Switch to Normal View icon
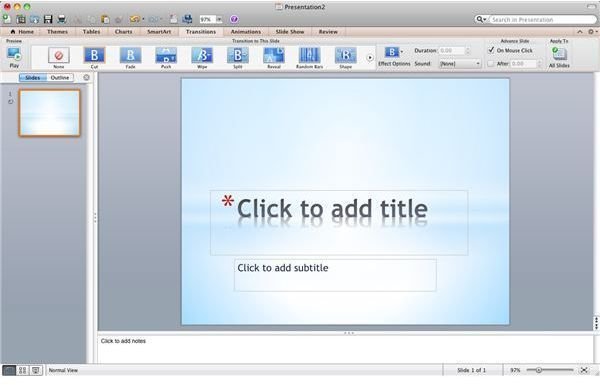Viewport: 600px width, 385px height. (9, 370)
